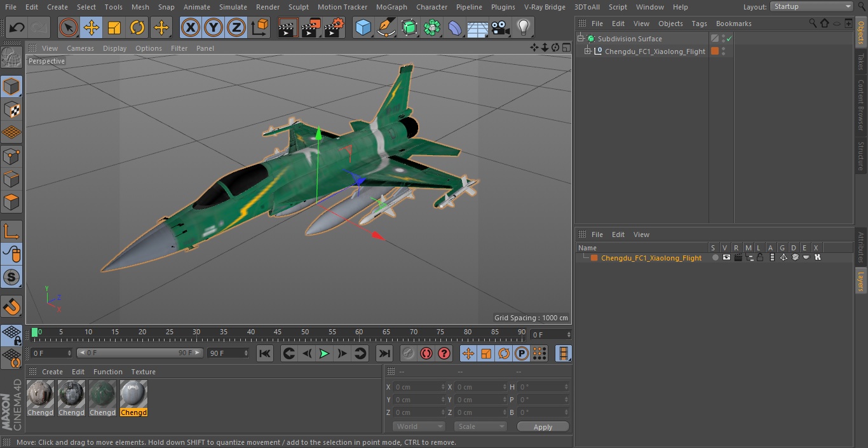The width and height of the screenshot is (868, 448).
Task: Render the active view
Action: click(288, 27)
